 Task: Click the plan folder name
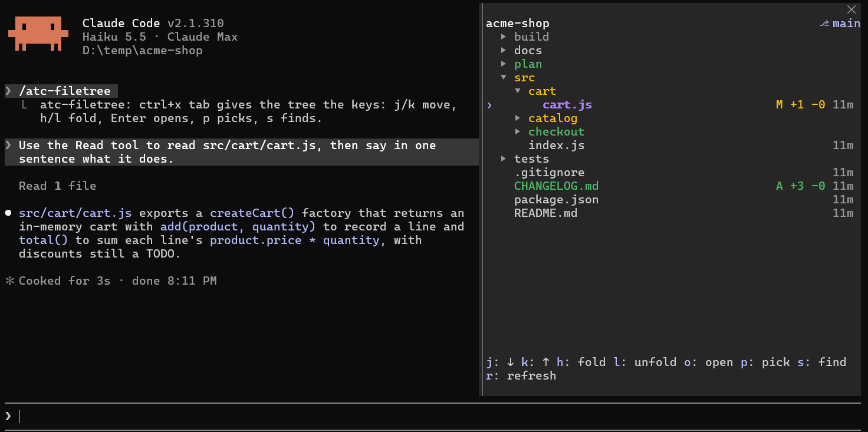528,64
